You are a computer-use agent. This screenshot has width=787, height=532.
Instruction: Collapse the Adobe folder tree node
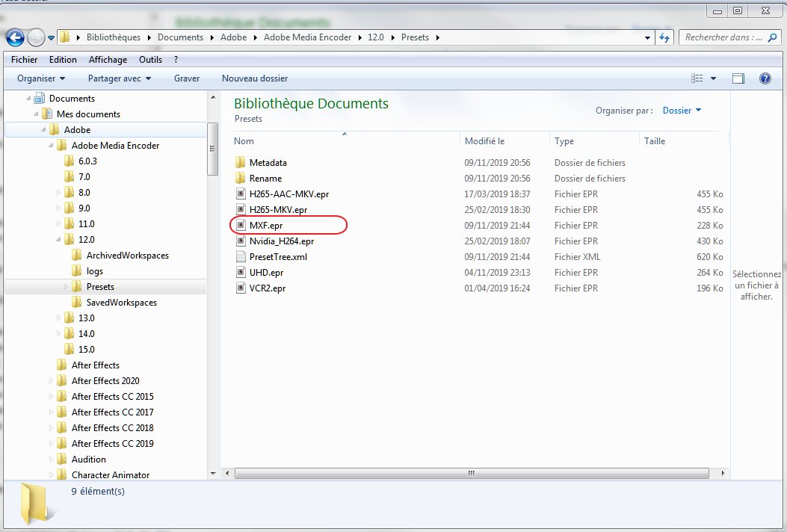tap(43, 130)
